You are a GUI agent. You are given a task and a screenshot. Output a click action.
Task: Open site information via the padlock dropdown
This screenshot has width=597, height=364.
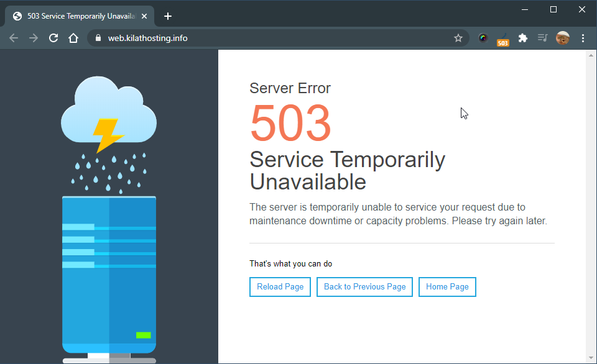(x=98, y=38)
